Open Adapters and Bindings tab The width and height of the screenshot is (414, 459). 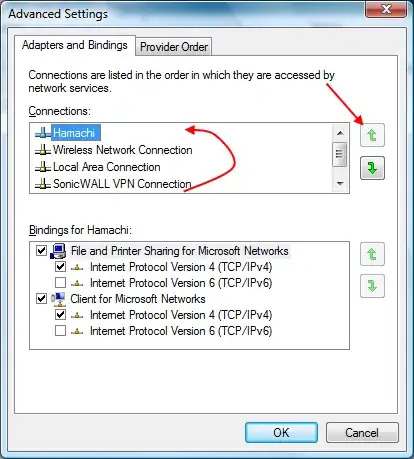point(75,45)
